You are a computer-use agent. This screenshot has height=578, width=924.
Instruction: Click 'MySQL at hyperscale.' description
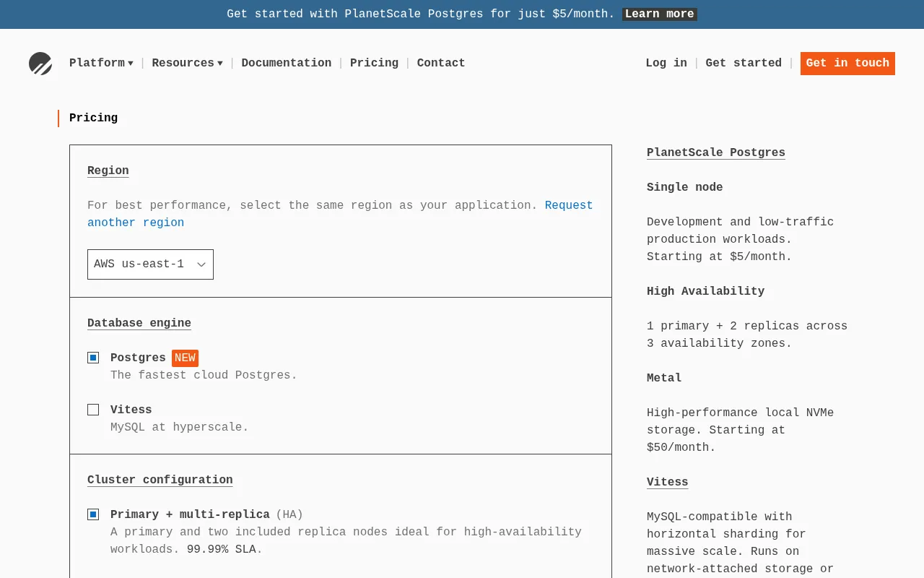click(180, 428)
